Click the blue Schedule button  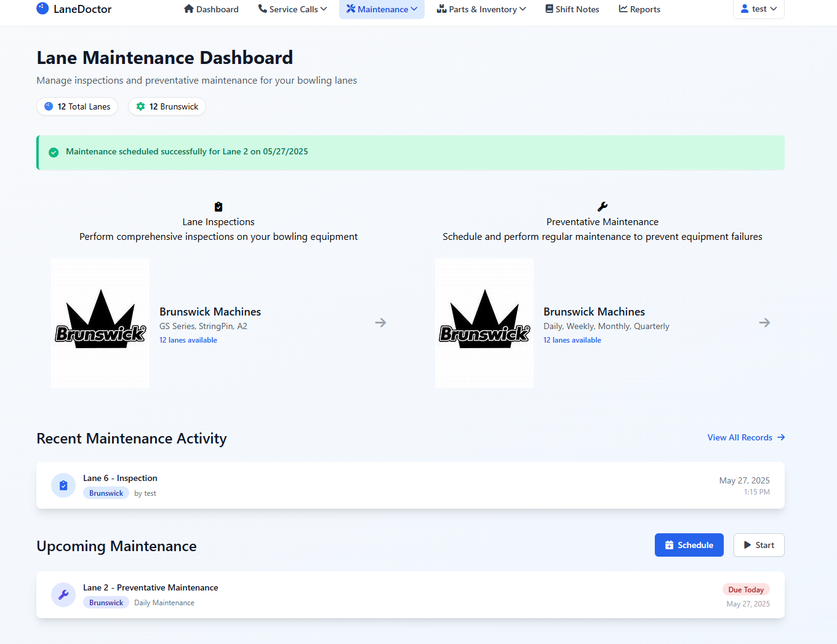point(689,545)
